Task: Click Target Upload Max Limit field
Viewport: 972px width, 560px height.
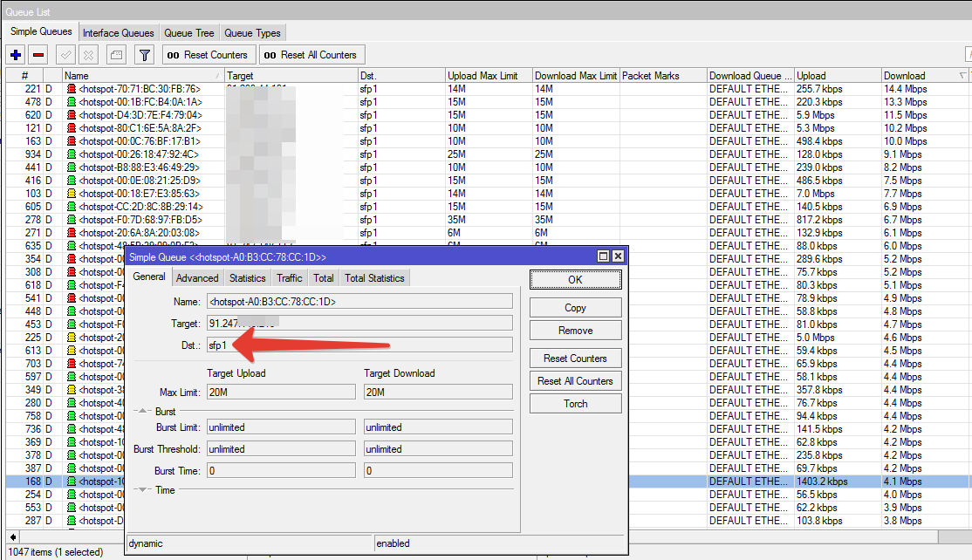Action: [281, 393]
